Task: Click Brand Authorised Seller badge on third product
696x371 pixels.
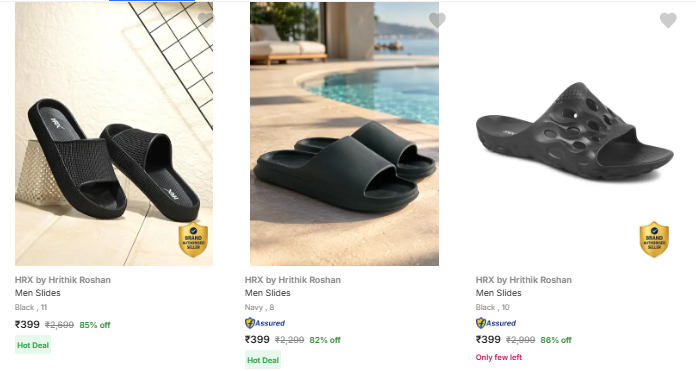Action: 654,240
